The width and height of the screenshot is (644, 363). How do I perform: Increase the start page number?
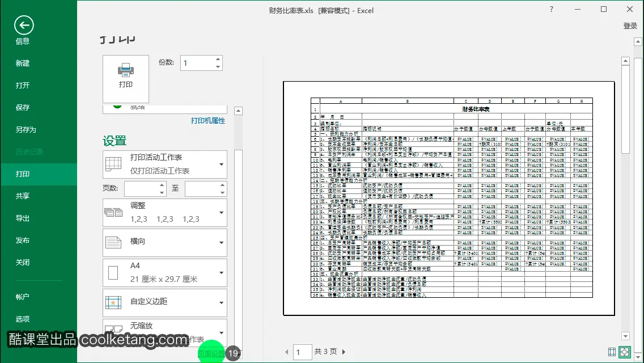(x=162, y=185)
